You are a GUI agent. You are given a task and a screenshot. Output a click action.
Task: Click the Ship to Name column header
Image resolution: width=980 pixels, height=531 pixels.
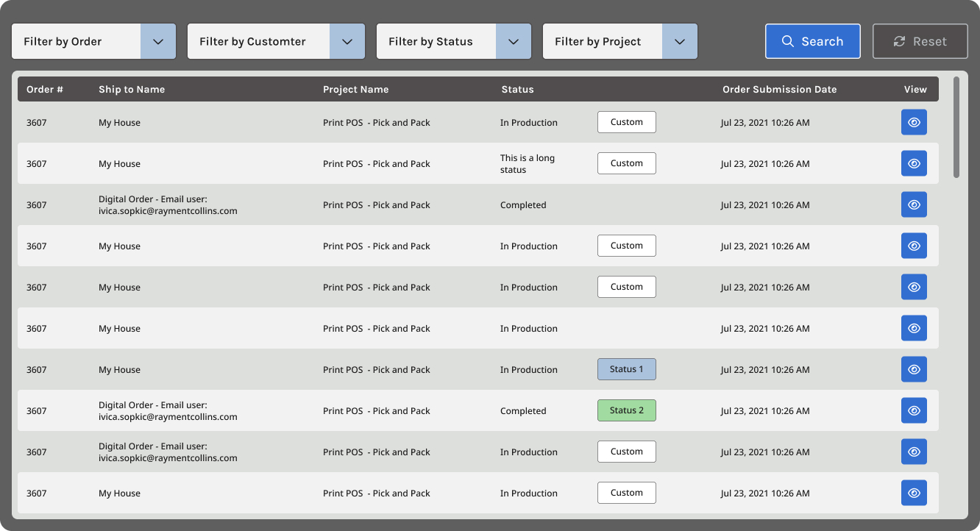point(132,90)
